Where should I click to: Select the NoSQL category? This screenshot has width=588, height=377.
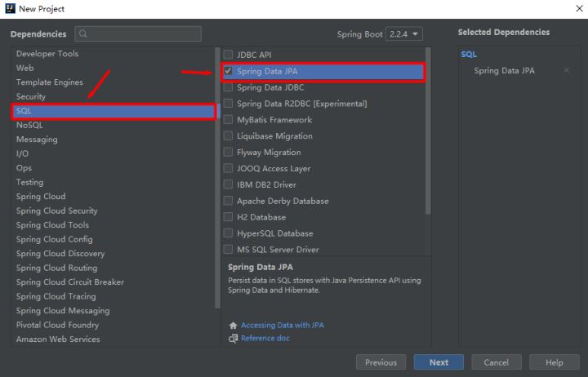[29, 125]
